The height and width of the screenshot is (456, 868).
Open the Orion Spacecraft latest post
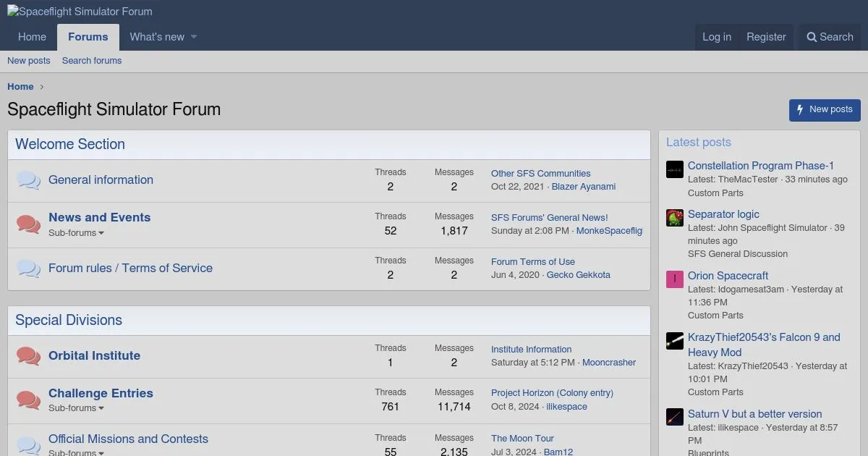[728, 276]
